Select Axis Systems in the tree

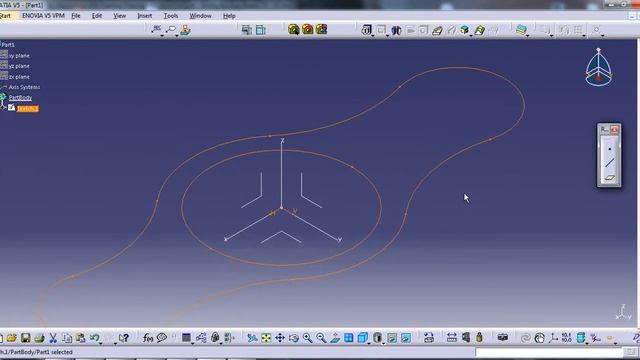tap(24, 87)
